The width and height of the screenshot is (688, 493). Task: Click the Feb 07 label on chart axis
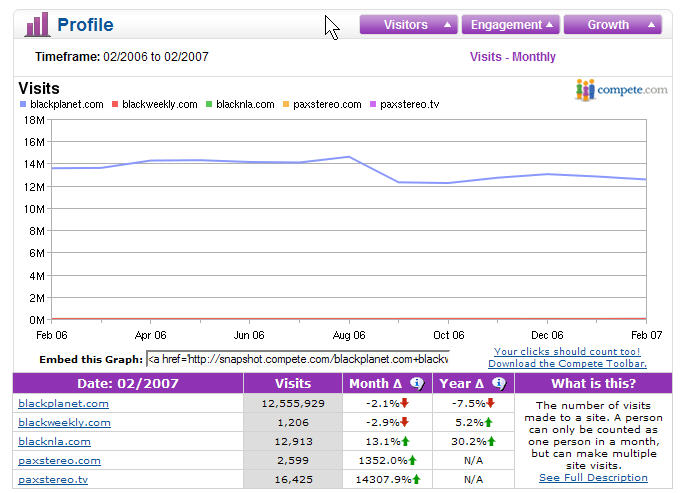(x=646, y=336)
